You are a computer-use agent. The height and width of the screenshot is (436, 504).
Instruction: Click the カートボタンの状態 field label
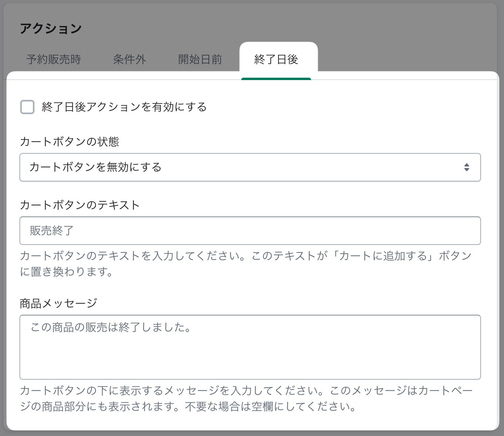point(69,142)
